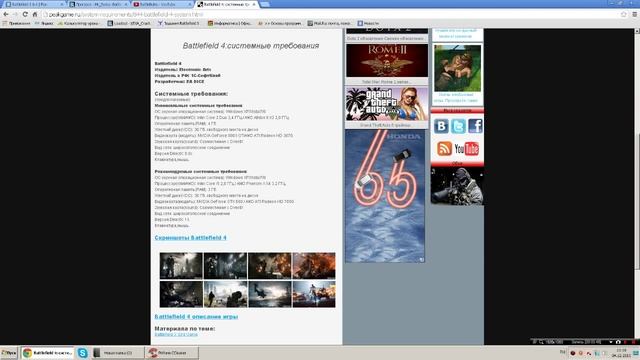
Task: Click the address bar URL field
Action: pyautogui.click(x=331, y=14)
